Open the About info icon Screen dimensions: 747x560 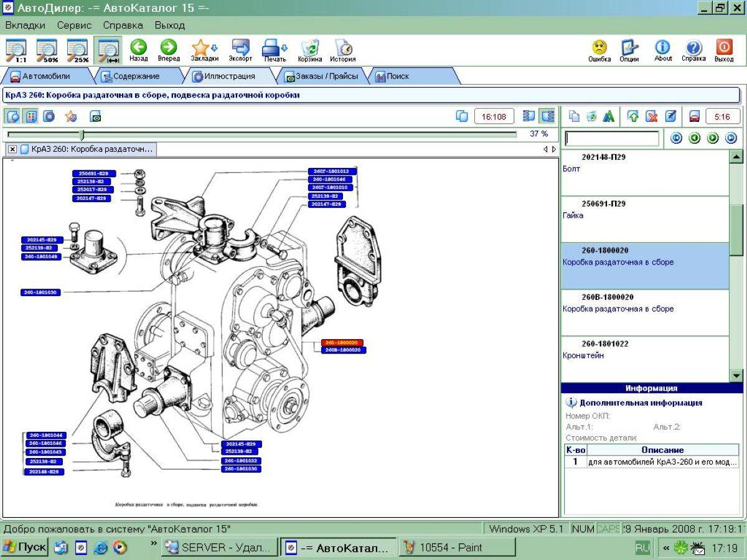click(663, 50)
